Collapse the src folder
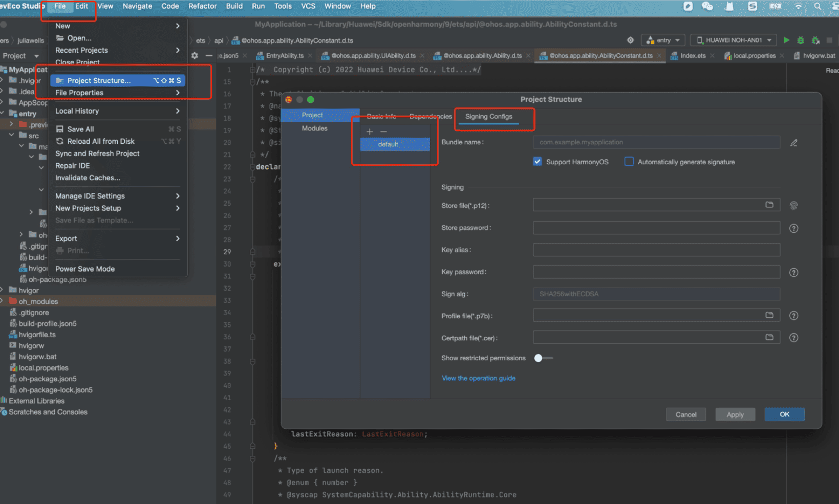The image size is (839, 504). coord(11,136)
